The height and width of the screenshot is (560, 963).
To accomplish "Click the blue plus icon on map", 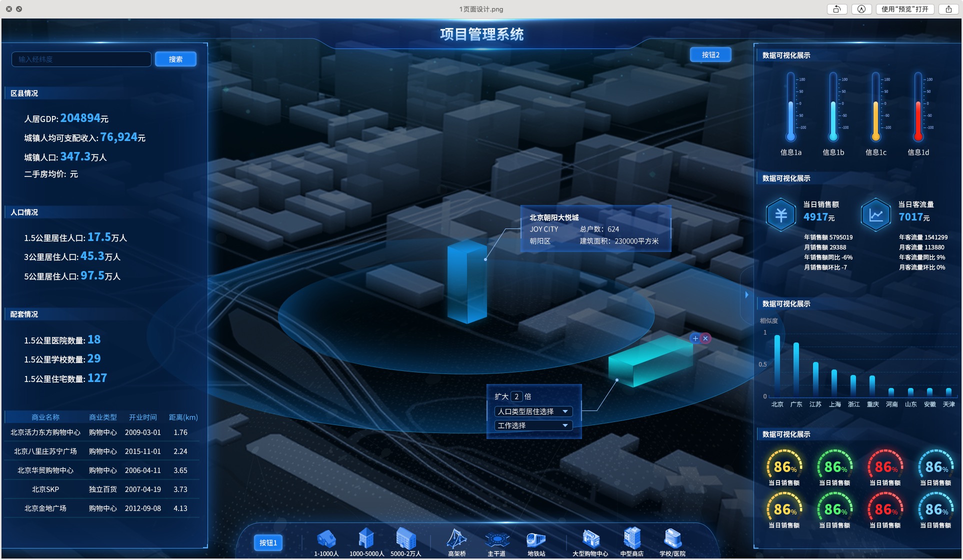I will click(x=695, y=338).
